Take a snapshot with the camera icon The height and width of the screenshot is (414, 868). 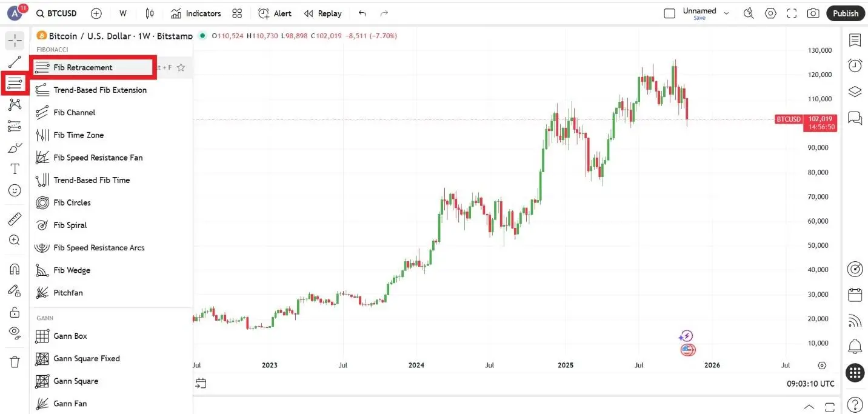tap(813, 13)
